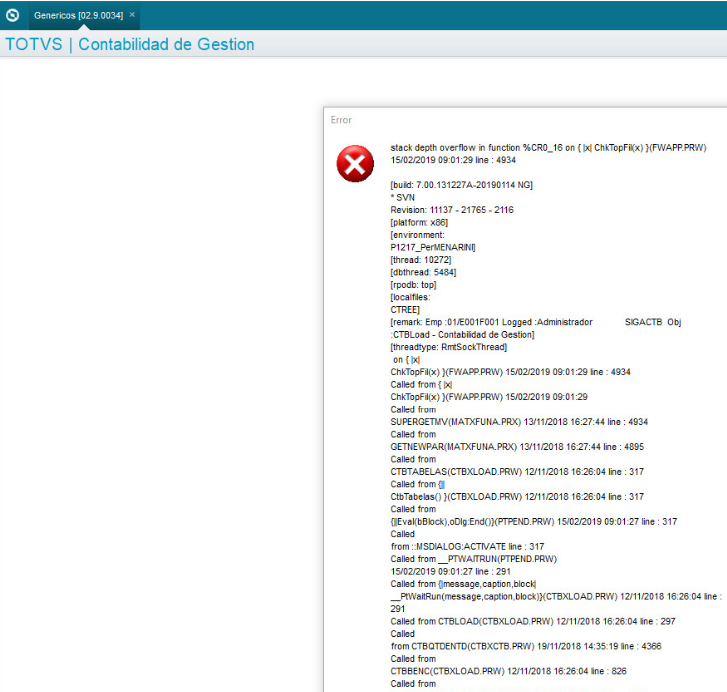Click the :CTBLoad - Contabilidad de Gestion] line
Screen dimensions: 727x692
[462, 335]
